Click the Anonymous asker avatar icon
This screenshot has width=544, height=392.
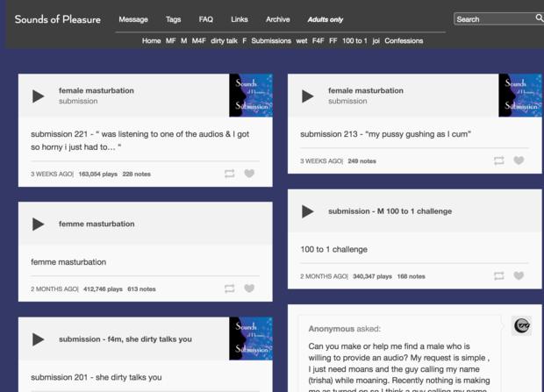tap(522, 326)
